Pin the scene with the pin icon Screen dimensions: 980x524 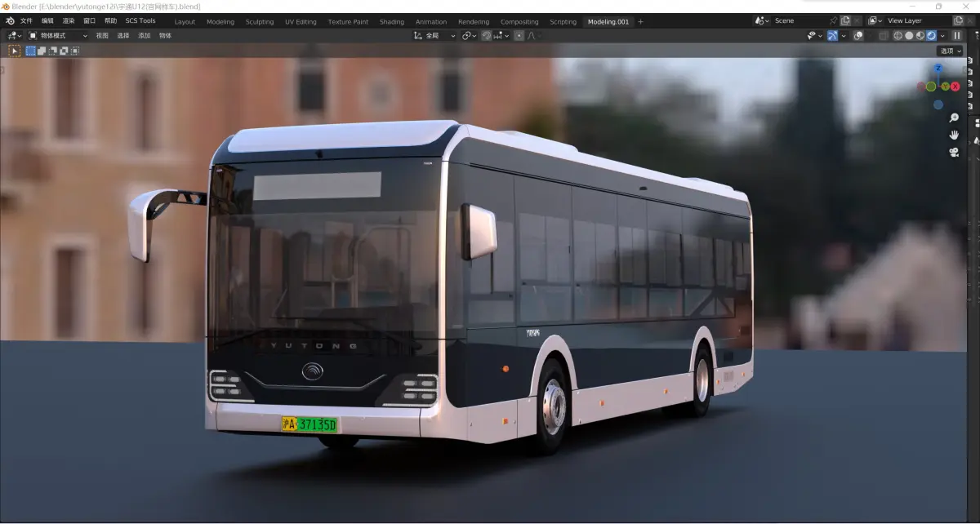point(833,20)
